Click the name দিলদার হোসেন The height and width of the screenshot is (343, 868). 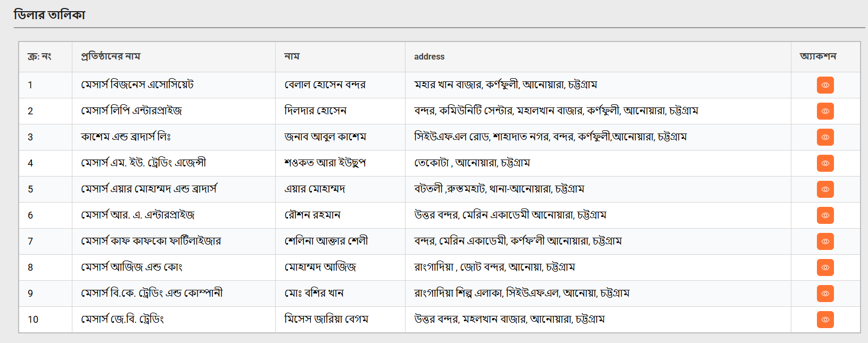coord(315,111)
